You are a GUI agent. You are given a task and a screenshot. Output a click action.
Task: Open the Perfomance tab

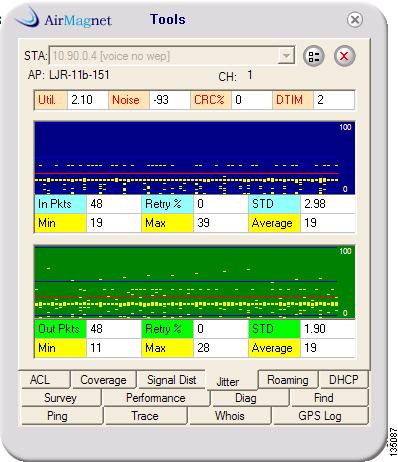[156, 398]
